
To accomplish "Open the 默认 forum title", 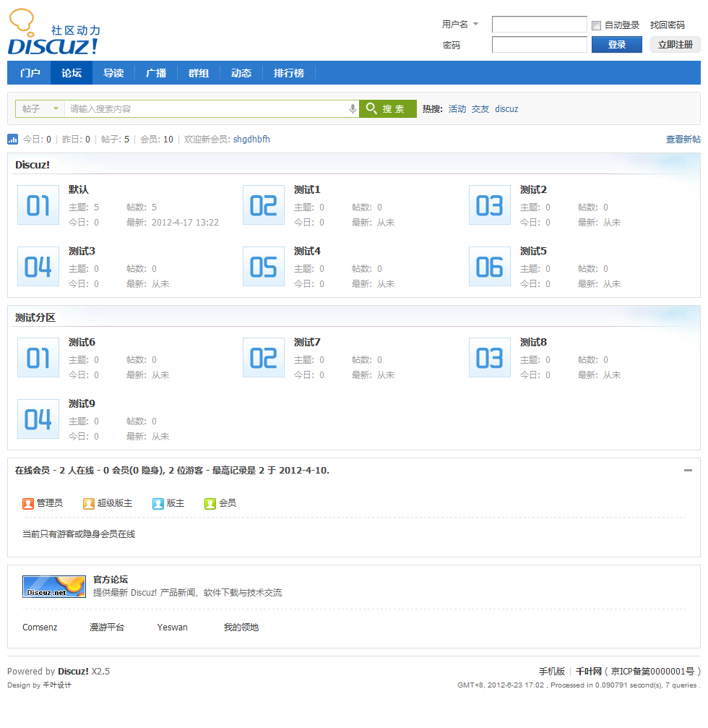I will (x=79, y=189).
